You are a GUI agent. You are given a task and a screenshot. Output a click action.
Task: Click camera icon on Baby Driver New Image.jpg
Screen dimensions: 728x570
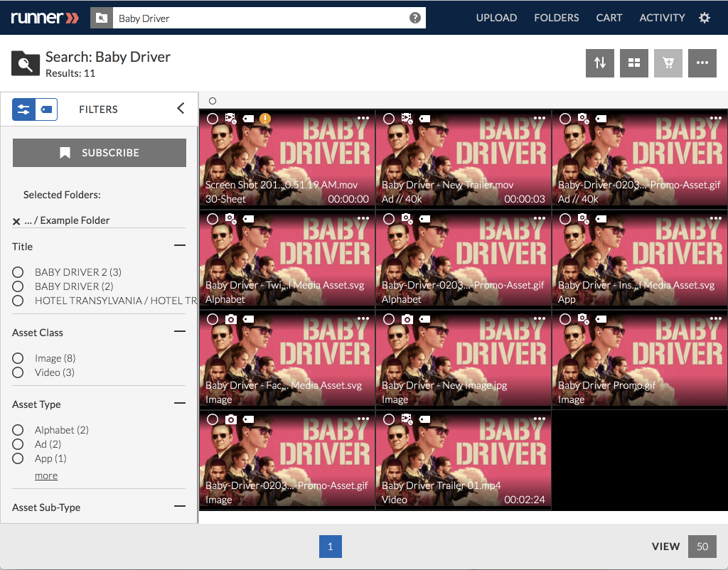point(407,319)
